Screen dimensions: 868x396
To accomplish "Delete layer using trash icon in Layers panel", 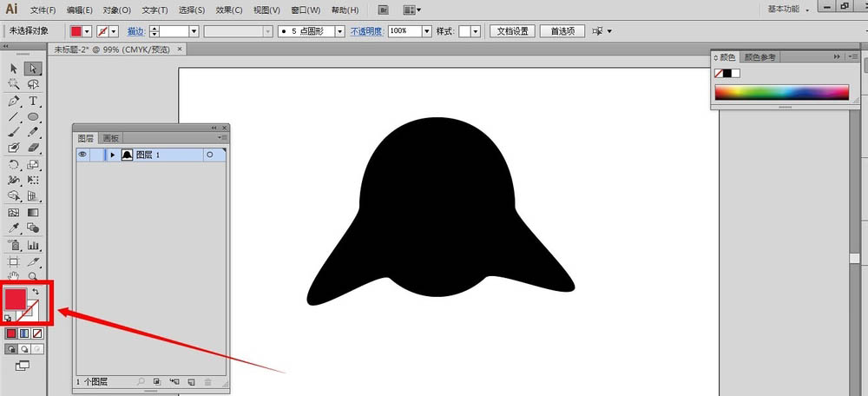I will 207,381.
